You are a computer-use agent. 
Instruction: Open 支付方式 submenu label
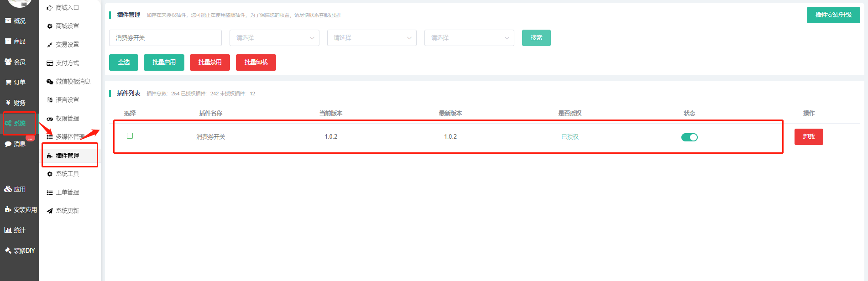[x=67, y=63]
